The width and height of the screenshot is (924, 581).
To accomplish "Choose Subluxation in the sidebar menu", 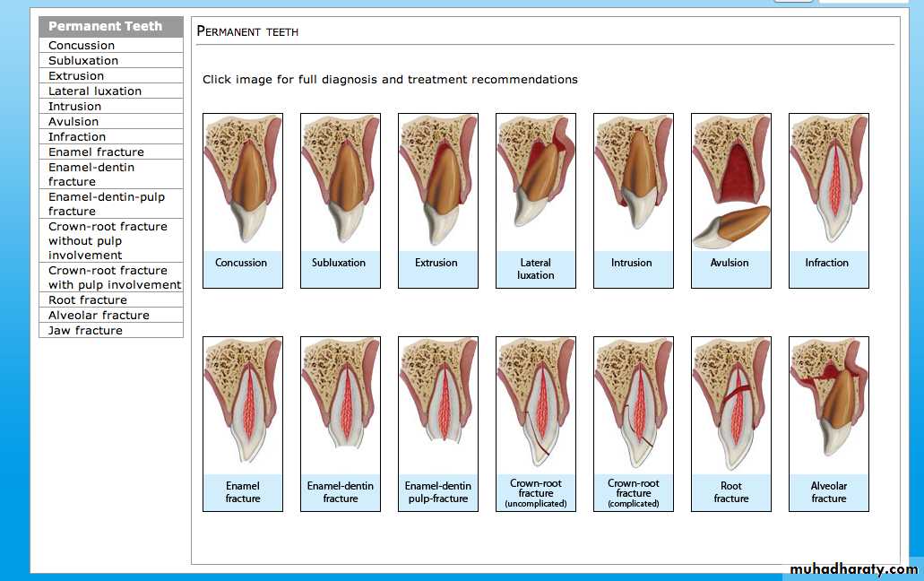I will pyautogui.click(x=83, y=61).
